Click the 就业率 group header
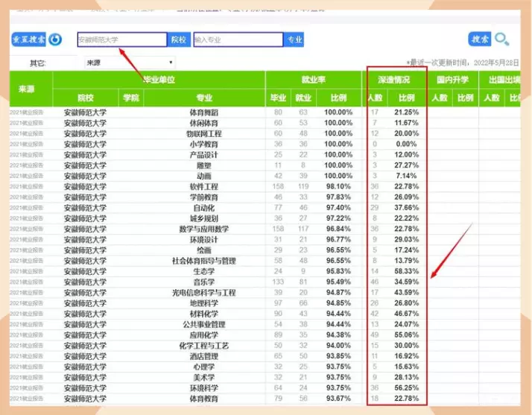The height and width of the screenshot is (415, 532). pos(313,80)
